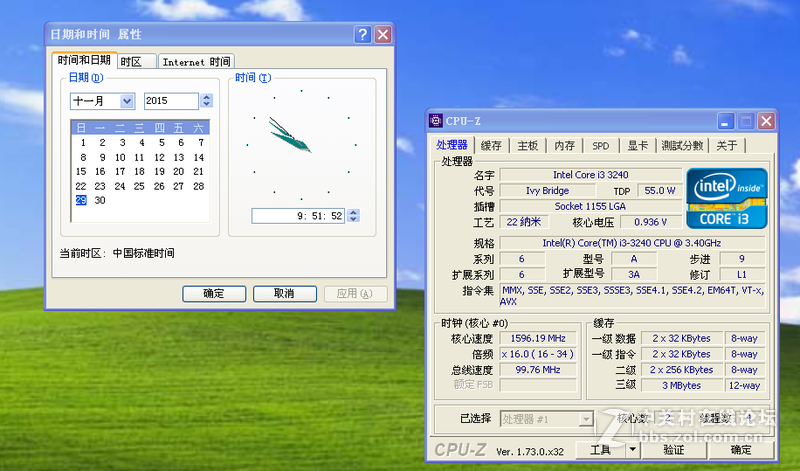Click the Socket 1155 LGA value

(x=591, y=207)
